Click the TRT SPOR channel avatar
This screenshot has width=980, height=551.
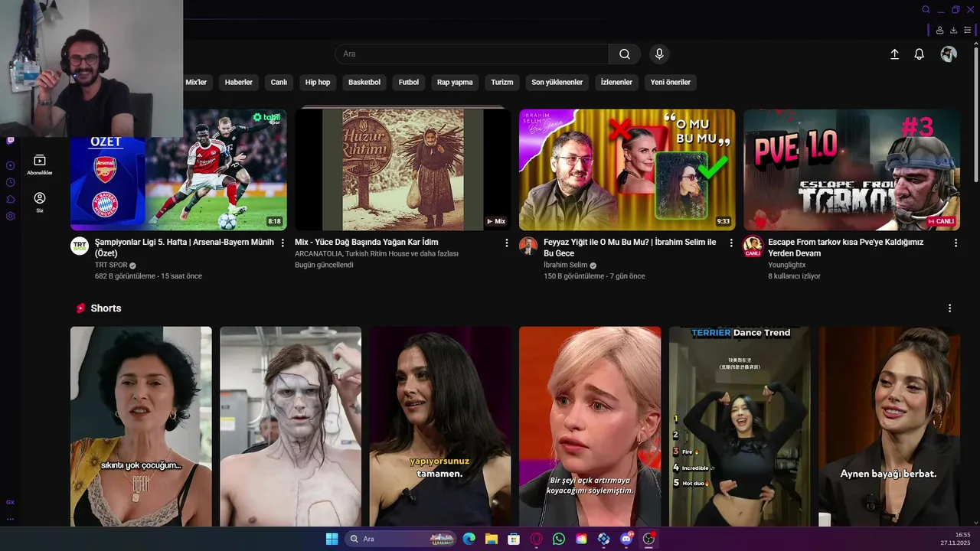[x=80, y=246]
